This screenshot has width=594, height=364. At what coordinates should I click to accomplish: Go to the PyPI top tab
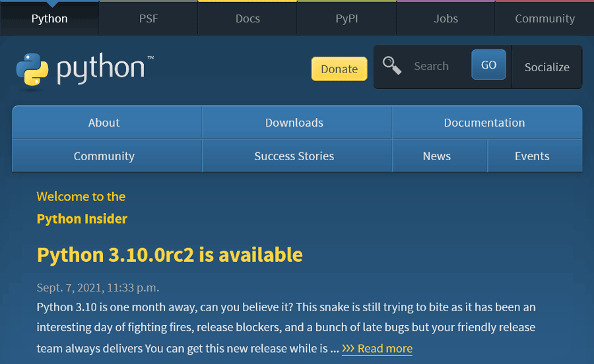[x=346, y=18]
